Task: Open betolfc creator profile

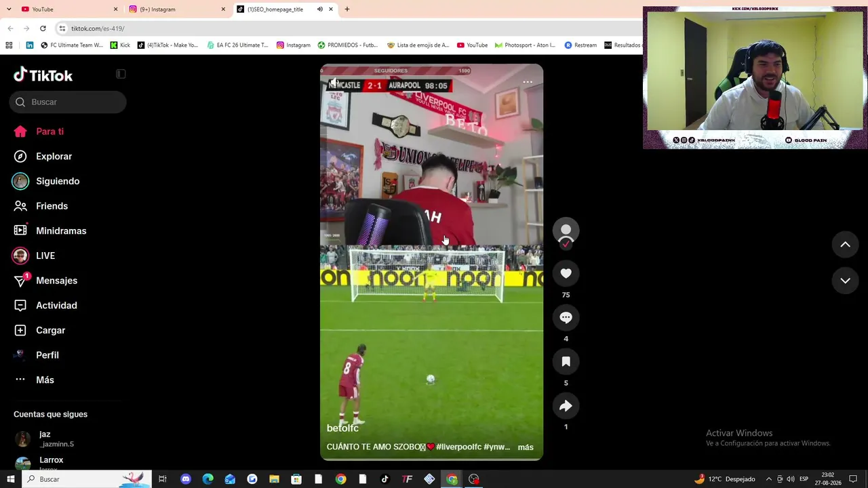Action: (x=342, y=428)
